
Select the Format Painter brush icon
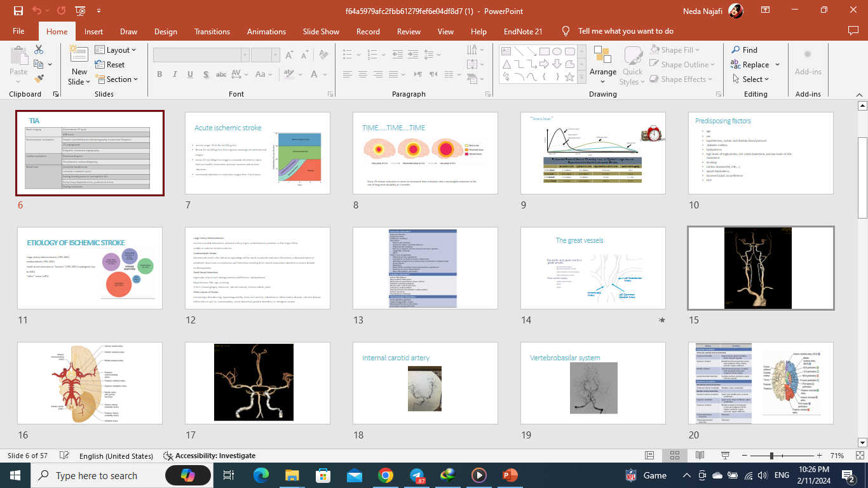(39, 79)
